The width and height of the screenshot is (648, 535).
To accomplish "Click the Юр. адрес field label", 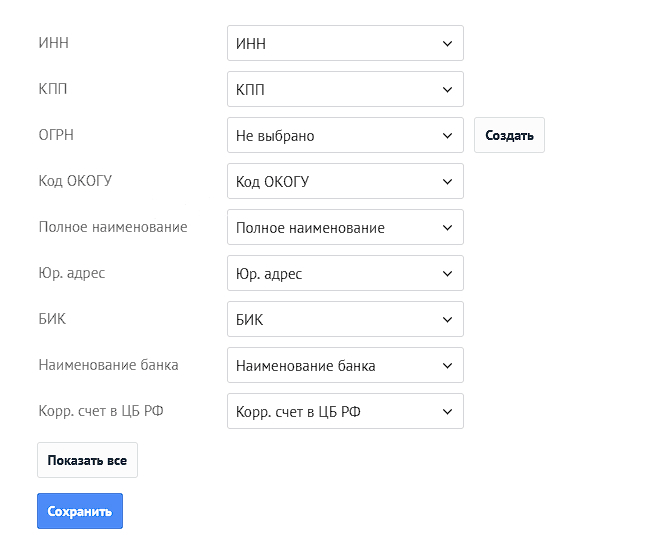I will [x=72, y=273].
